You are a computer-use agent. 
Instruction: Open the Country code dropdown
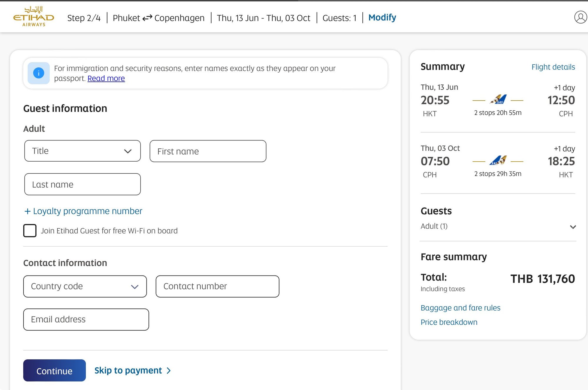pos(85,286)
